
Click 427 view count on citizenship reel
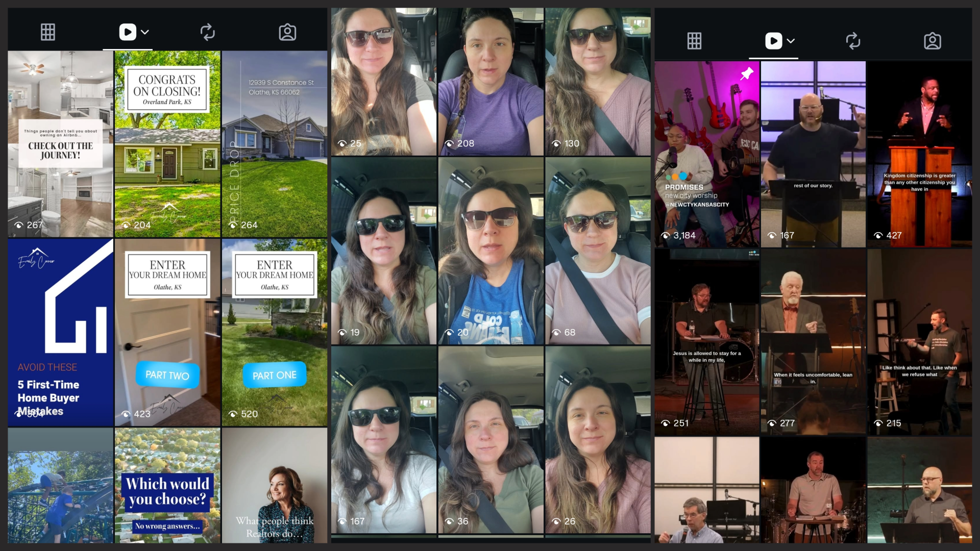click(x=888, y=236)
